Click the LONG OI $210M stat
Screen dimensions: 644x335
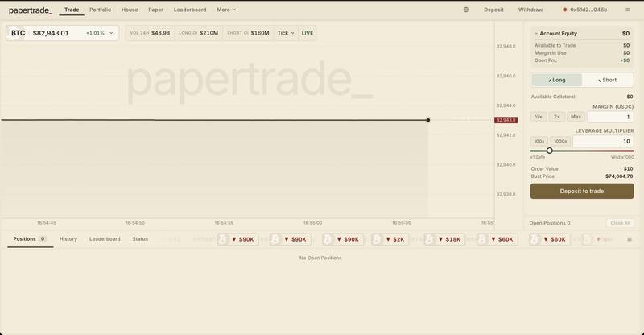pyautogui.click(x=198, y=33)
